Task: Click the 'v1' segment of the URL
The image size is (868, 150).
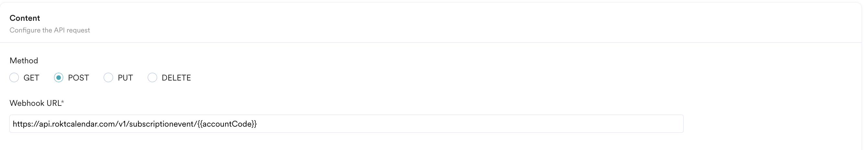Action: [122, 124]
